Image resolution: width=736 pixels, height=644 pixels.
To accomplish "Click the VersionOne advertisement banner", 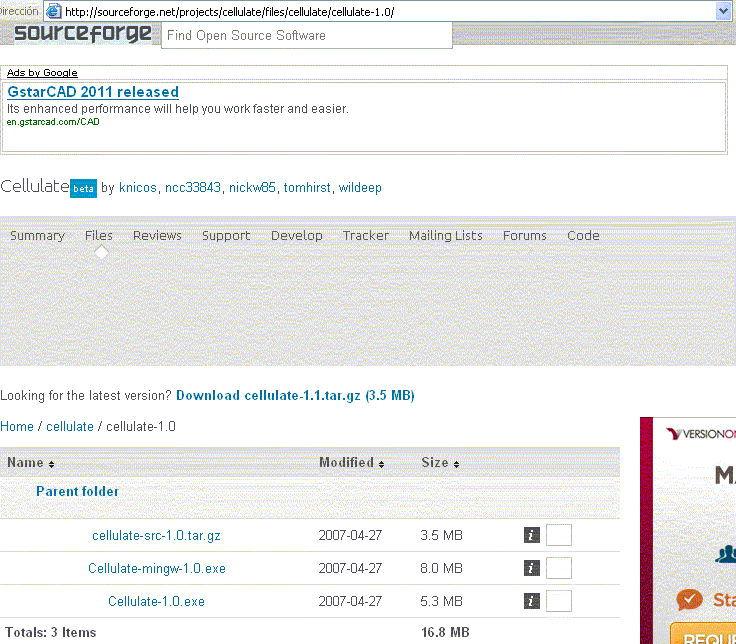I will pos(688,530).
